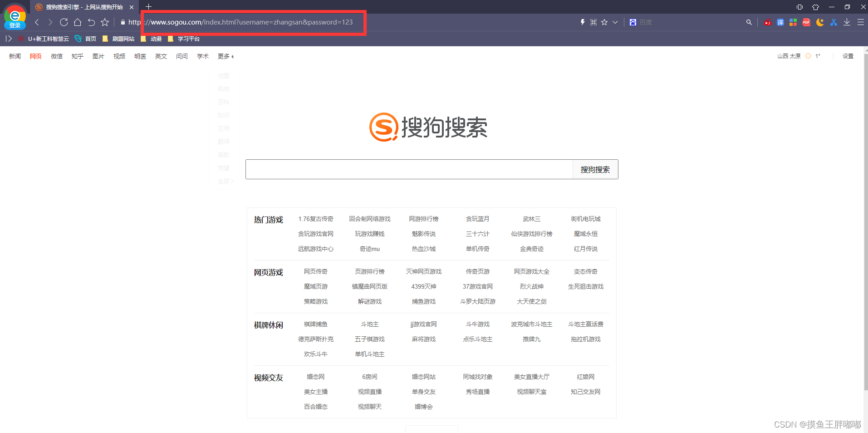Image resolution: width=868 pixels, height=433 pixels.
Task: Click the padlock site security icon
Action: pos(123,22)
